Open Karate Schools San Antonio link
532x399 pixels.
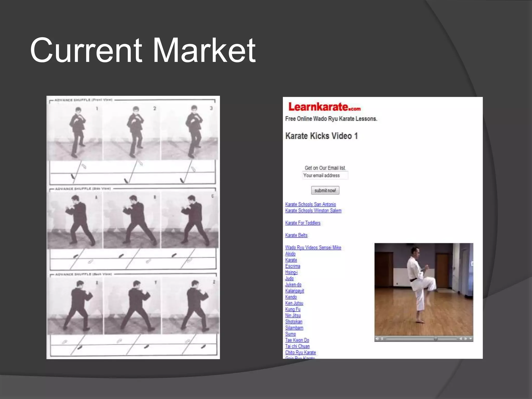310,204
